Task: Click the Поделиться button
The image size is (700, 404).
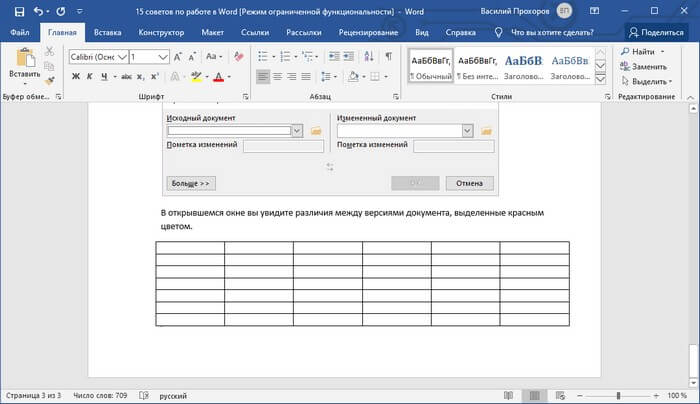Action: tap(656, 33)
